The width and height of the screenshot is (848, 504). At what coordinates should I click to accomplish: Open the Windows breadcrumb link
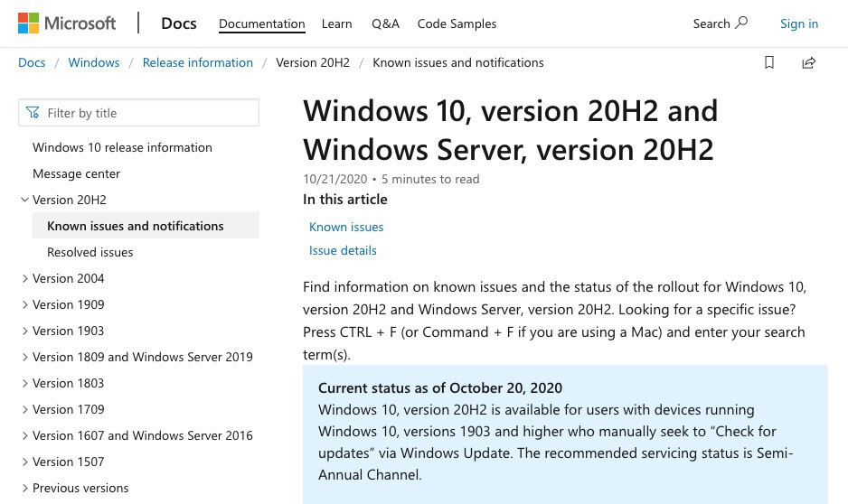[x=94, y=62]
